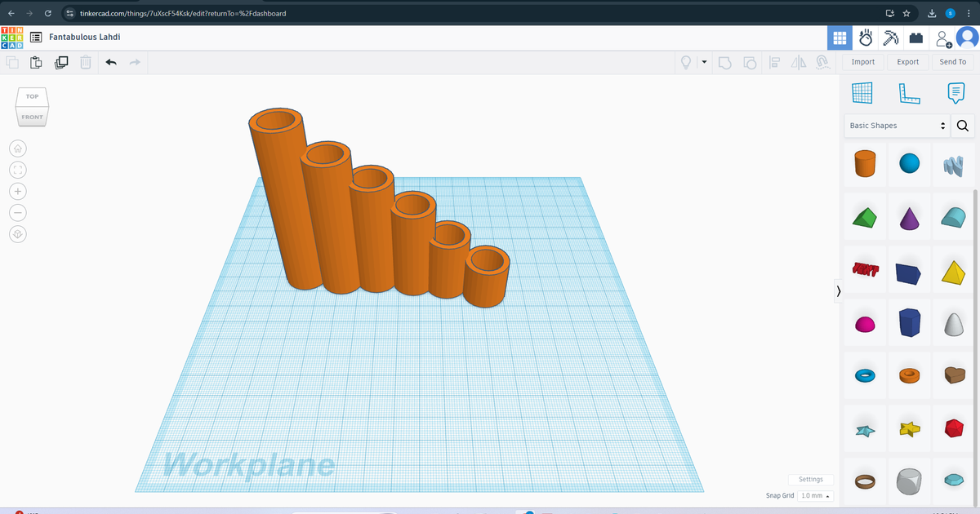Click the Paste icon in toolbar

[36, 62]
